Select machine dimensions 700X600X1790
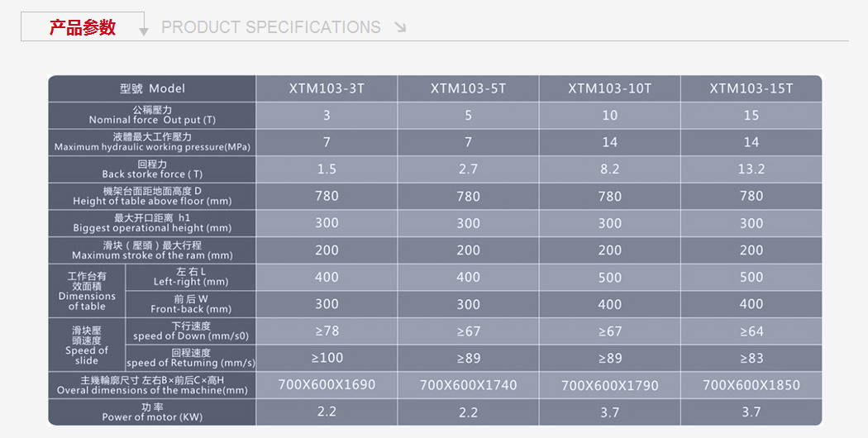Image resolution: width=868 pixels, height=438 pixels. point(609,385)
